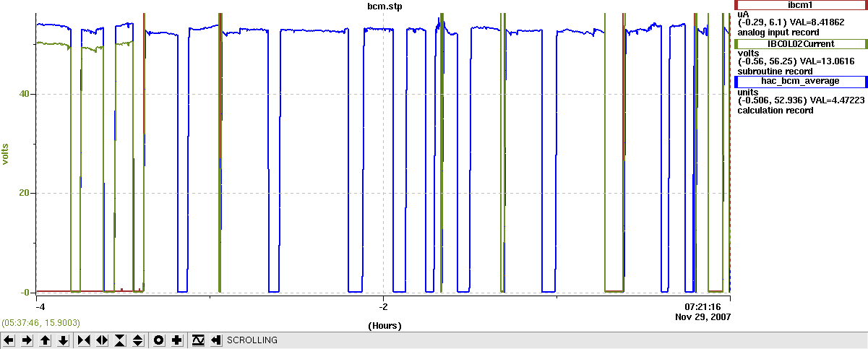Compress the time axis with the inward horizontal arrows
868x349 pixels.
[x=84, y=340]
